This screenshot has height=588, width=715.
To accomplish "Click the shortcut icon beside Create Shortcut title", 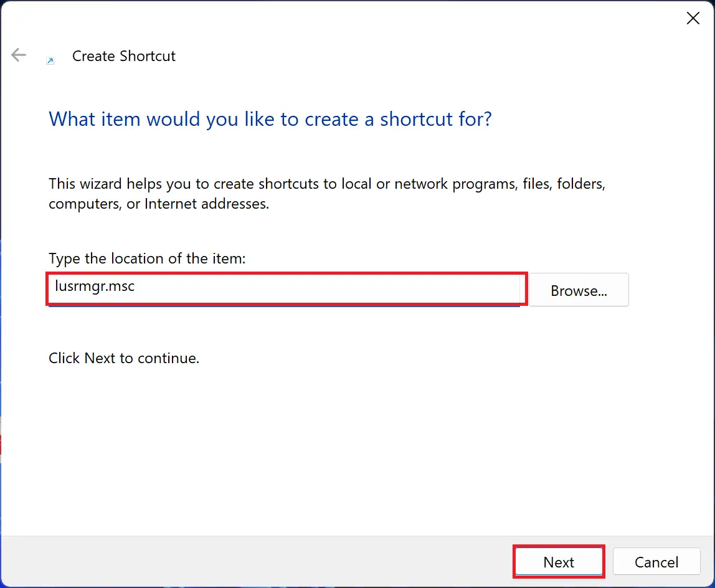I will click(50, 59).
